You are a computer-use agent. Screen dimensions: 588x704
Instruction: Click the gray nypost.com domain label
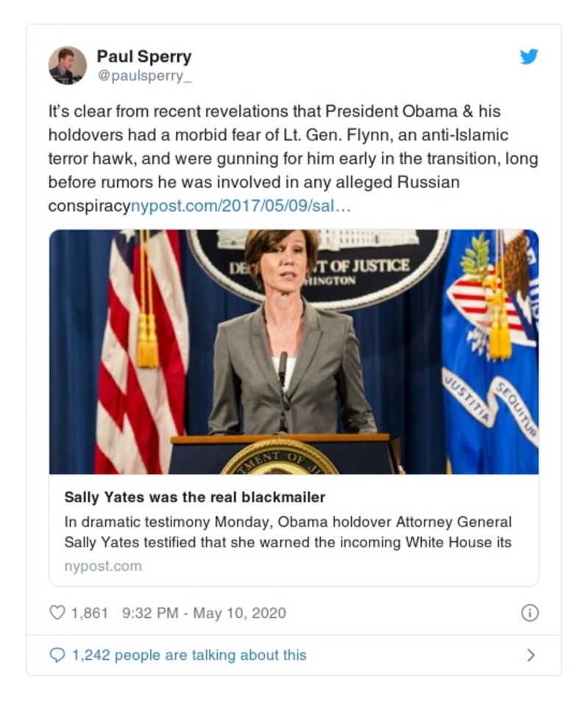[102, 566]
